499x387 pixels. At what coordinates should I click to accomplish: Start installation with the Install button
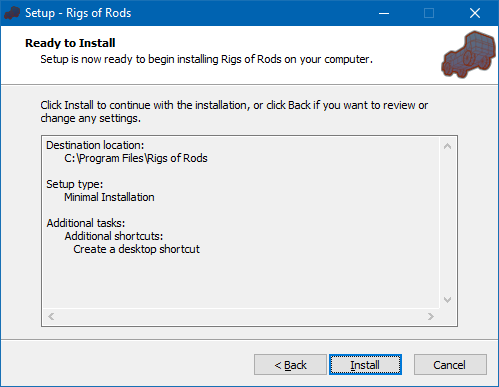pyautogui.click(x=365, y=365)
